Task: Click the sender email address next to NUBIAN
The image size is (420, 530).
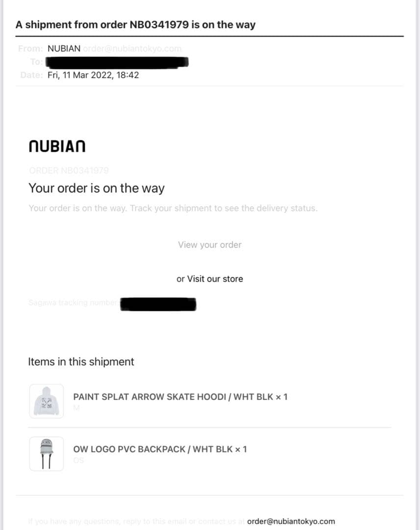Action: click(x=132, y=49)
